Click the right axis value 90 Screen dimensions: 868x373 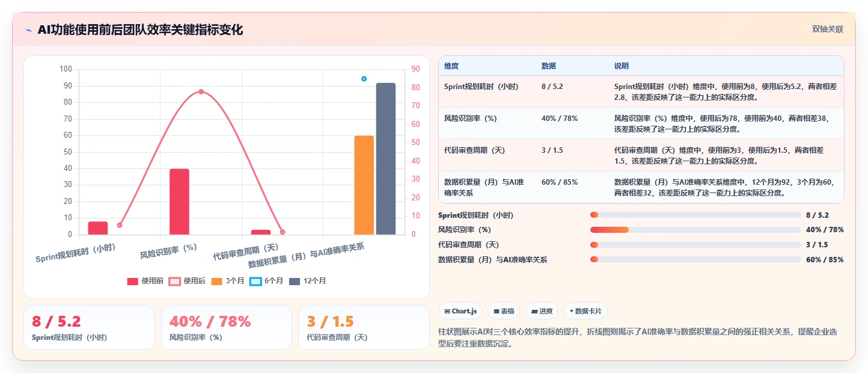(x=415, y=69)
